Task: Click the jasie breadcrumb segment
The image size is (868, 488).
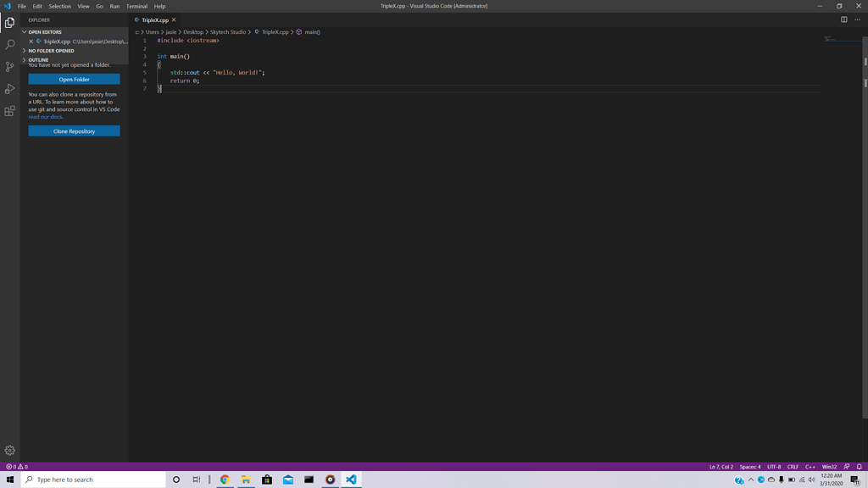Action: pyautogui.click(x=171, y=32)
